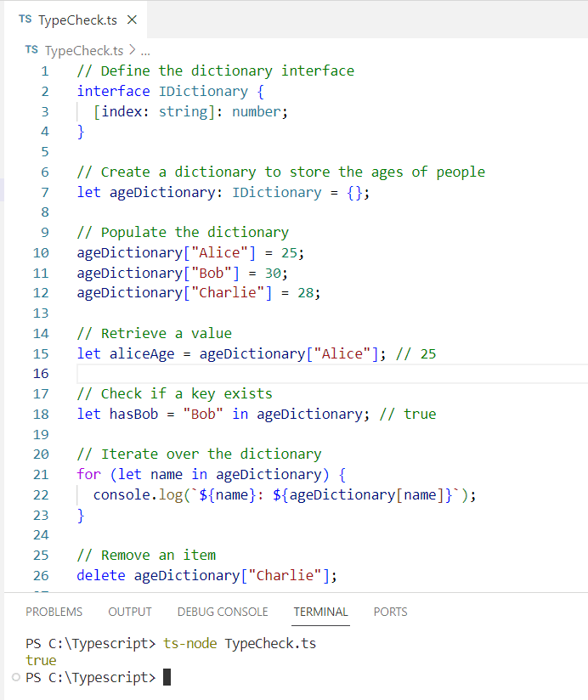Screen dimensions: 588x700
Task: Click the comment '// Define the dictionary interface'
Action: coord(216,71)
